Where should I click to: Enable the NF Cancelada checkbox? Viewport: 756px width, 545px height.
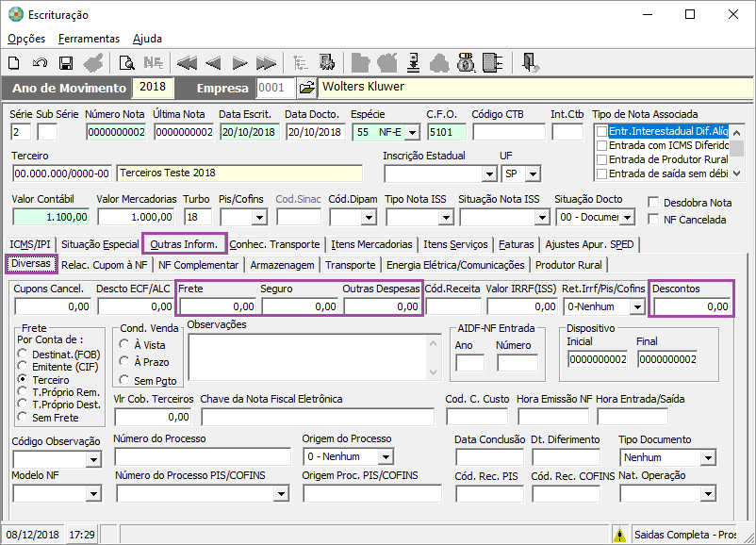click(653, 219)
